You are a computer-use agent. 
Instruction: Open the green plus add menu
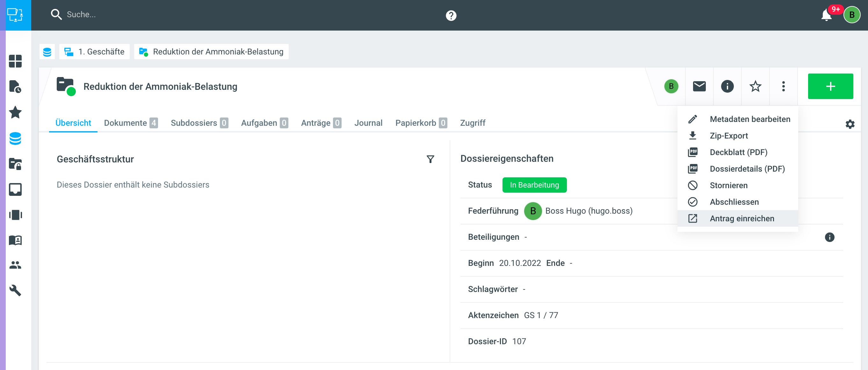tap(830, 86)
